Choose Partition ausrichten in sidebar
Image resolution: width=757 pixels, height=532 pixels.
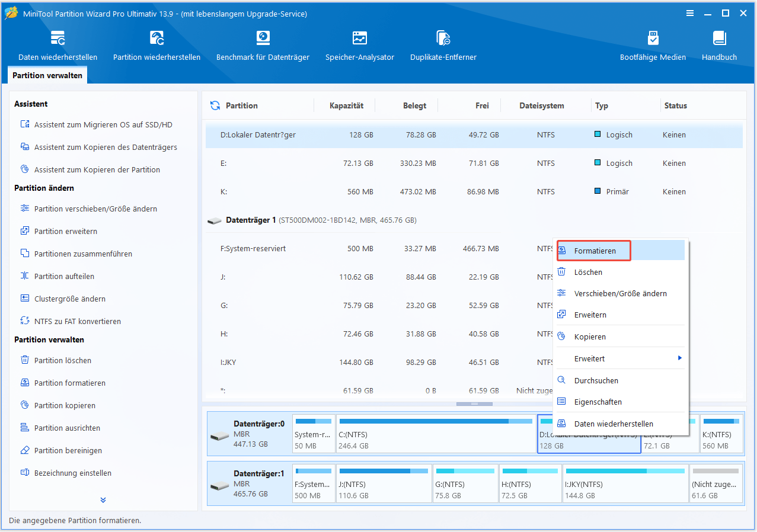tap(60, 428)
